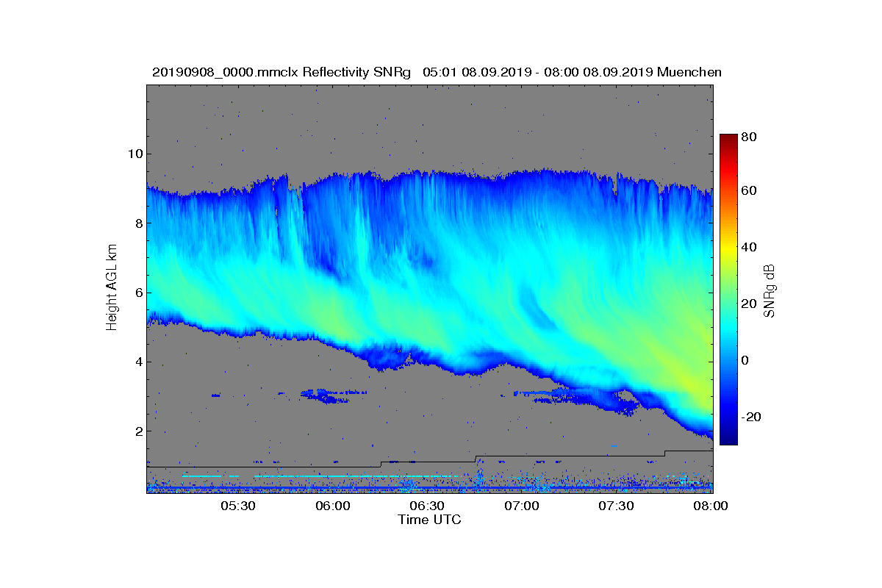This screenshot has width=882, height=588.
Task: Click the colorbar value 20
Action: coord(750,304)
